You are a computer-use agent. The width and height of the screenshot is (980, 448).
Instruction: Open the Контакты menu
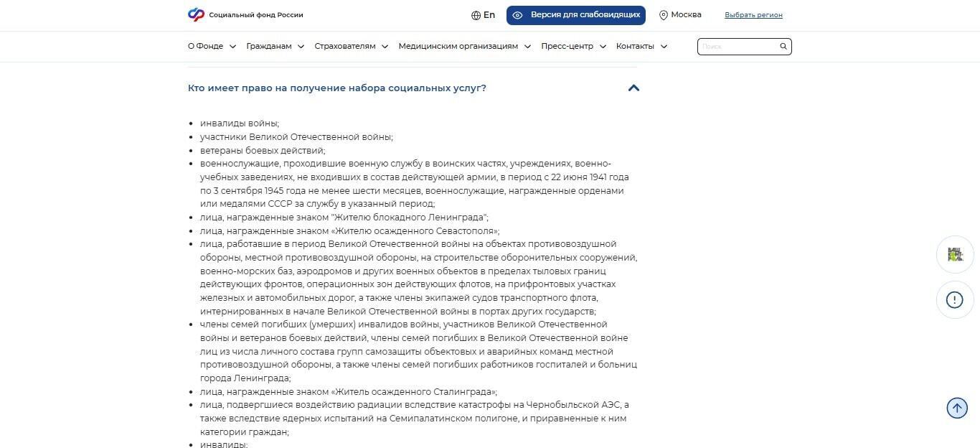click(x=642, y=46)
